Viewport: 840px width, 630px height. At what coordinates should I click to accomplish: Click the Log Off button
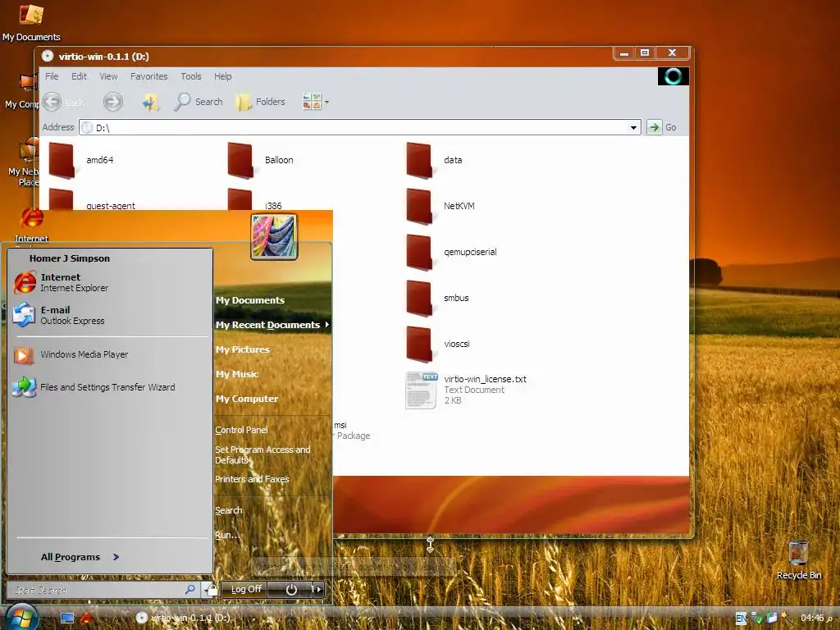[245, 589]
